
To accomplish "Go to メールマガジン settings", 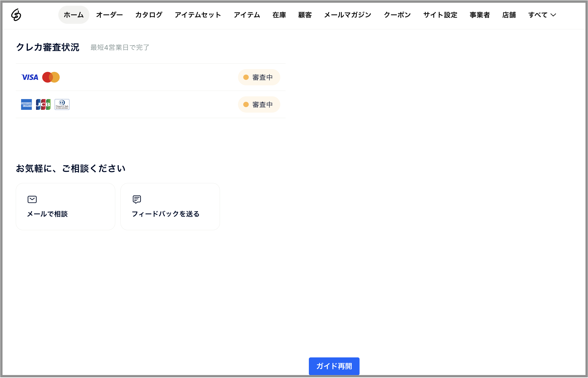I will point(347,15).
